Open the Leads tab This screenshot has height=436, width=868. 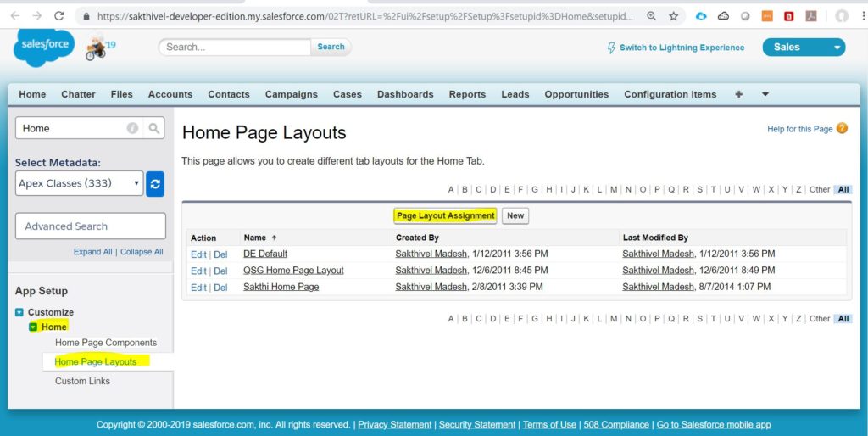click(515, 94)
